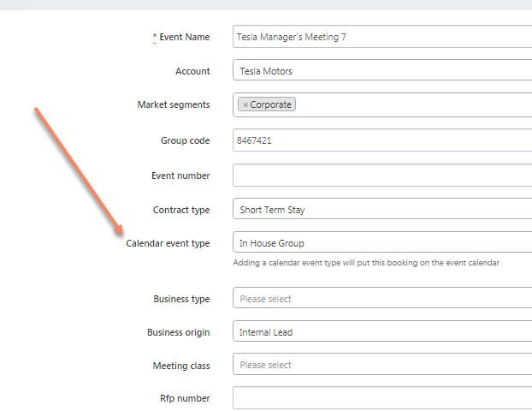The width and height of the screenshot is (532, 411).
Task: Click the Event Name input field
Action: click(x=381, y=37)
